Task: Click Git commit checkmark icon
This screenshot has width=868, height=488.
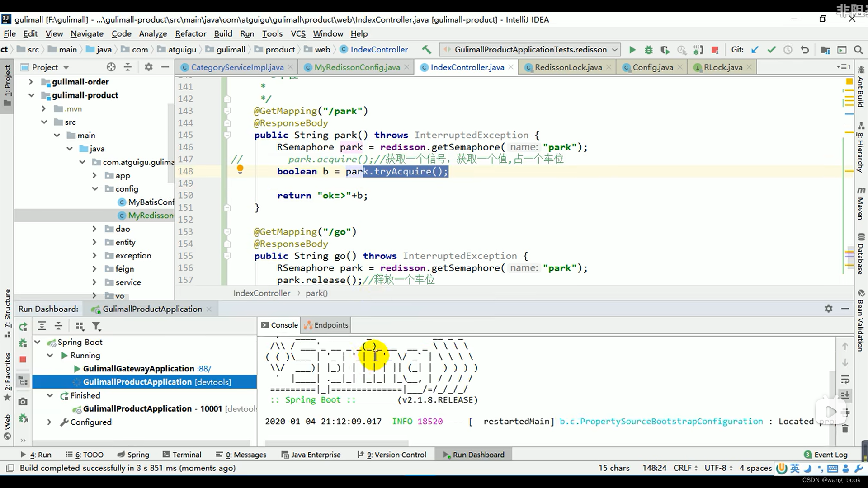Action: click(771, 50)
